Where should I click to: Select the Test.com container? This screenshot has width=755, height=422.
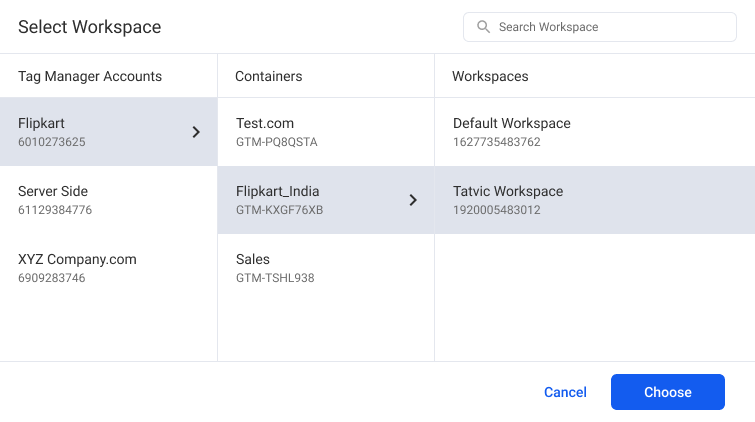pyautogui.click(x=326, y=132)
